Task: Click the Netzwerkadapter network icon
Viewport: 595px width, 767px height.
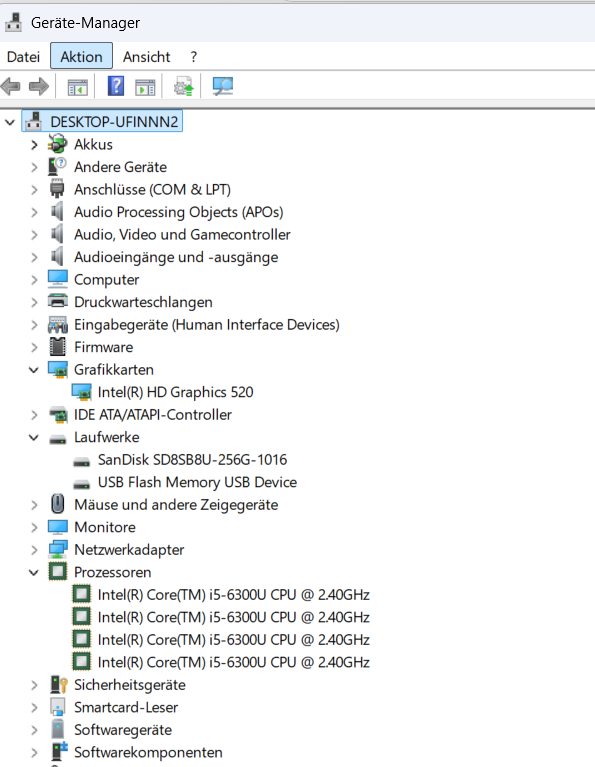Action: coord(58,549)
